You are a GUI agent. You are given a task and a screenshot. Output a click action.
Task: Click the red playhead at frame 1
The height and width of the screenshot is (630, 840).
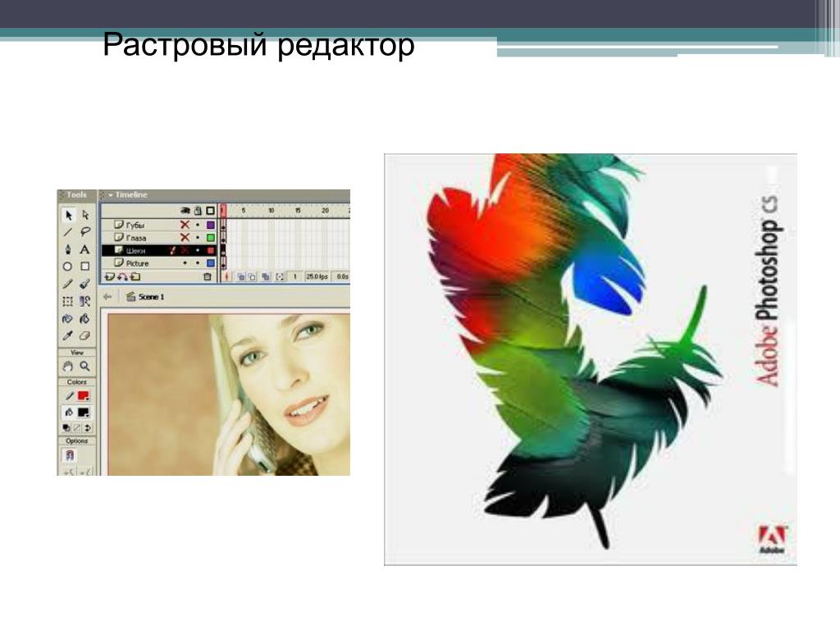click(x=223, y=211)
